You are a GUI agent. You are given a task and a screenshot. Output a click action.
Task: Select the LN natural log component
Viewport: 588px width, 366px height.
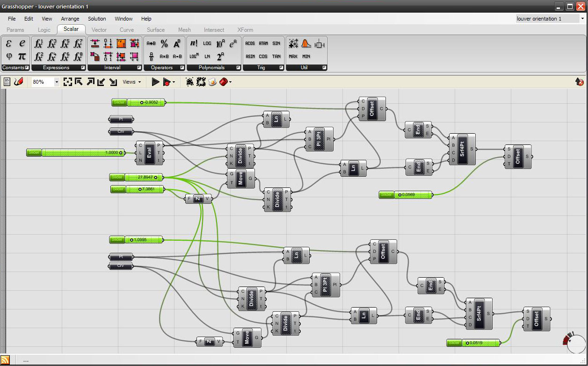pyautogui.click(x=207, y=57)
